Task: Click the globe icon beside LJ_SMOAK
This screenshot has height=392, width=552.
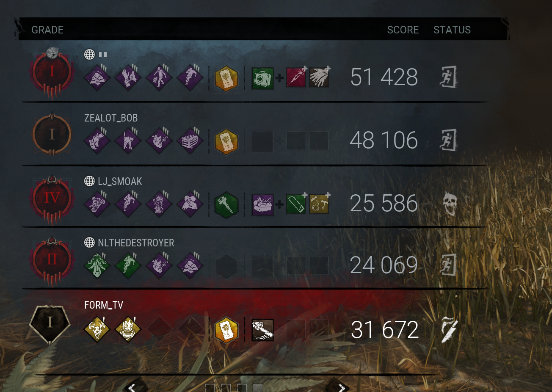Action: pos(89,181)
